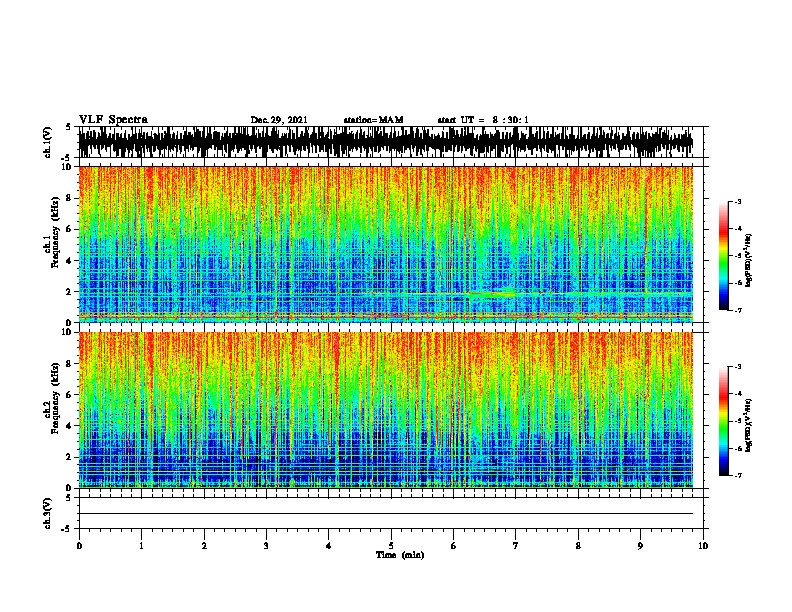The width and height of the screenshot is (792, 612).
Task: Click the ch.2 spectrogram plot area
Action: 386,410
